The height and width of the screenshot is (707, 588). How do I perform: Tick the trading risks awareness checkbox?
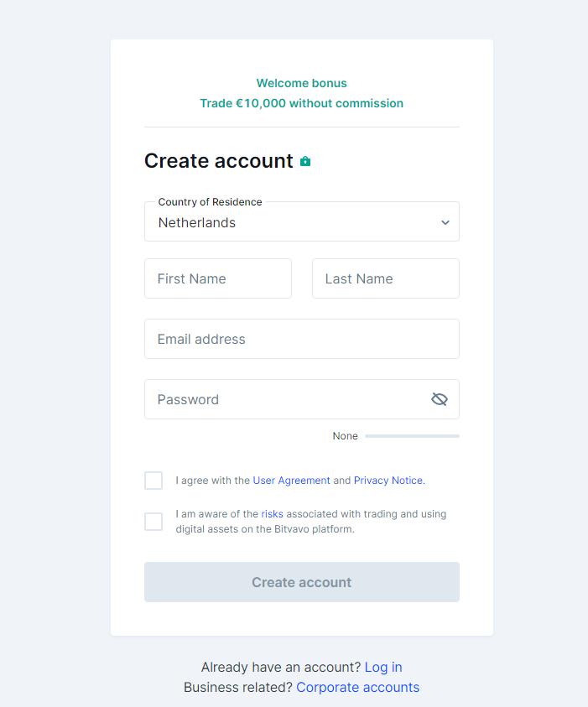[154, 522]
